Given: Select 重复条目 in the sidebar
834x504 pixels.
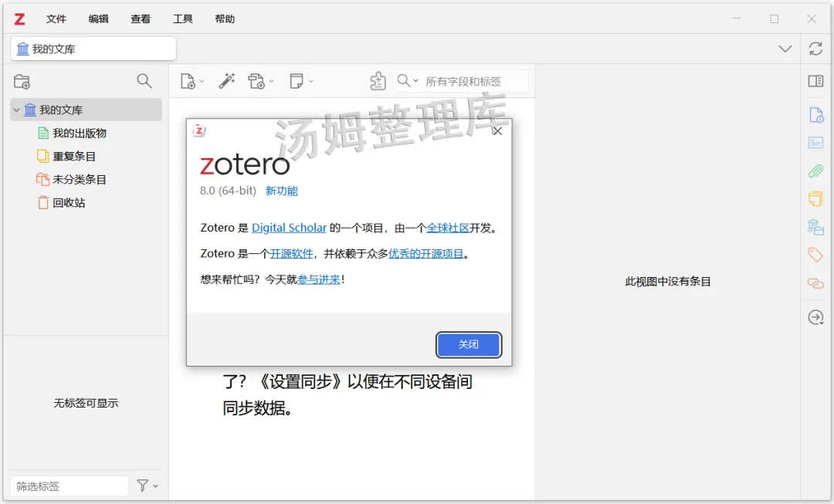Looking at the screenshot, I should [x=74, y=157].
